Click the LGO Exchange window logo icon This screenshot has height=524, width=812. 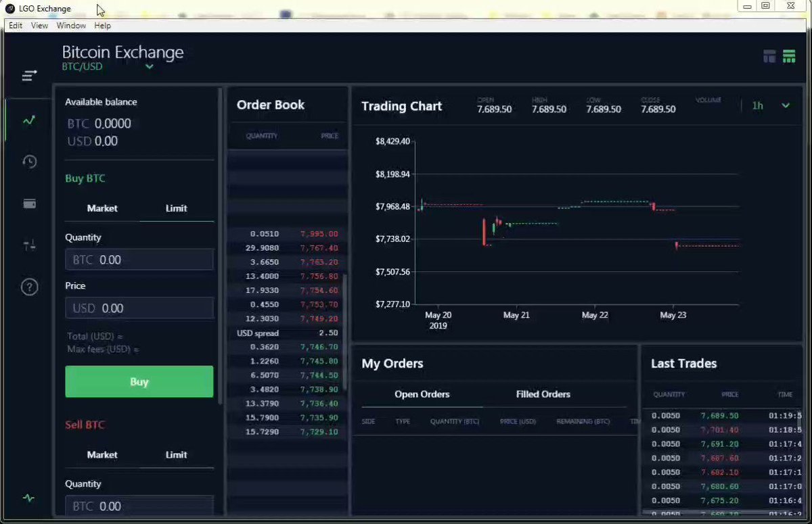coord(11,9)
